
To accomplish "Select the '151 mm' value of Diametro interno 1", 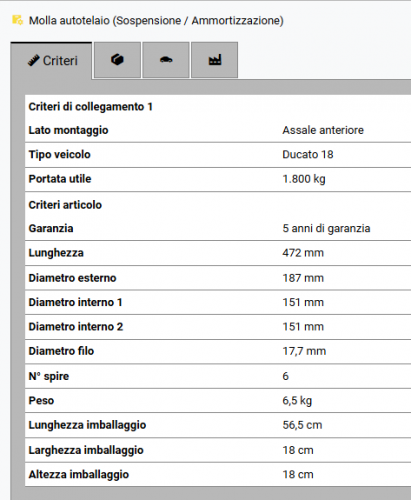I will pos(303,302).
